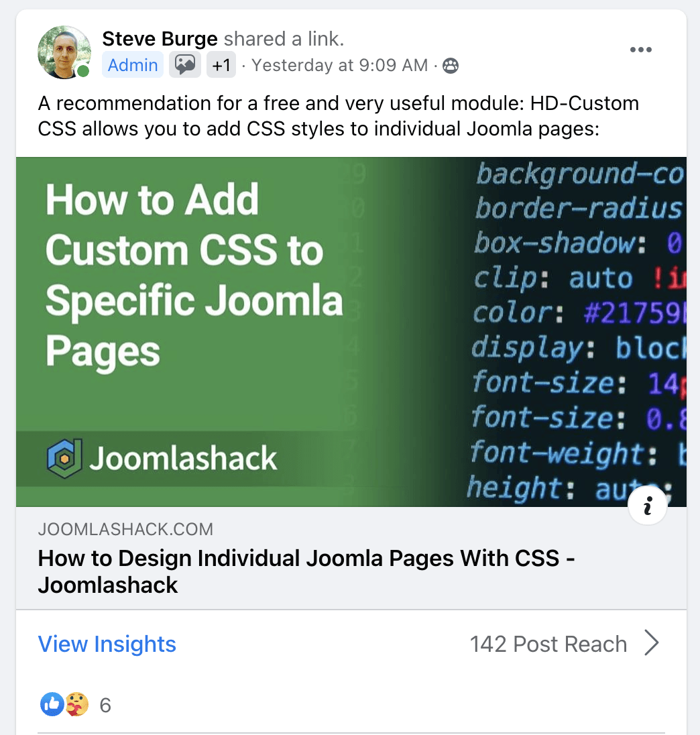The image size is (700, 735).
Task: Click the Admin badge
Action: (133, 65)
